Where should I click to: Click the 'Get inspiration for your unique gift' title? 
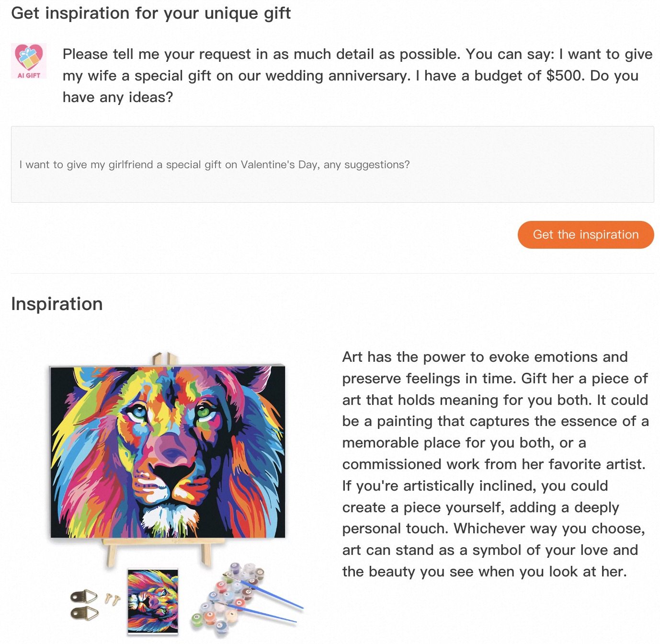[x=151, y=13]
